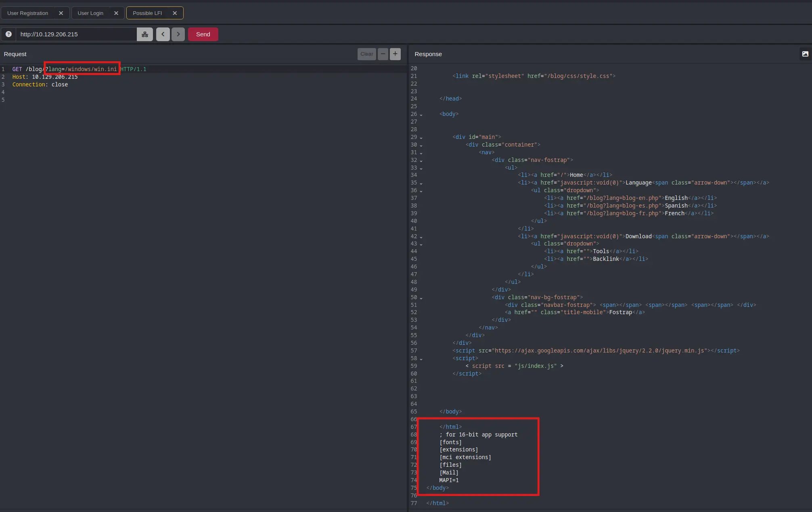Collapse the container div at line 30
812x512 pixels.
(421, 145)
